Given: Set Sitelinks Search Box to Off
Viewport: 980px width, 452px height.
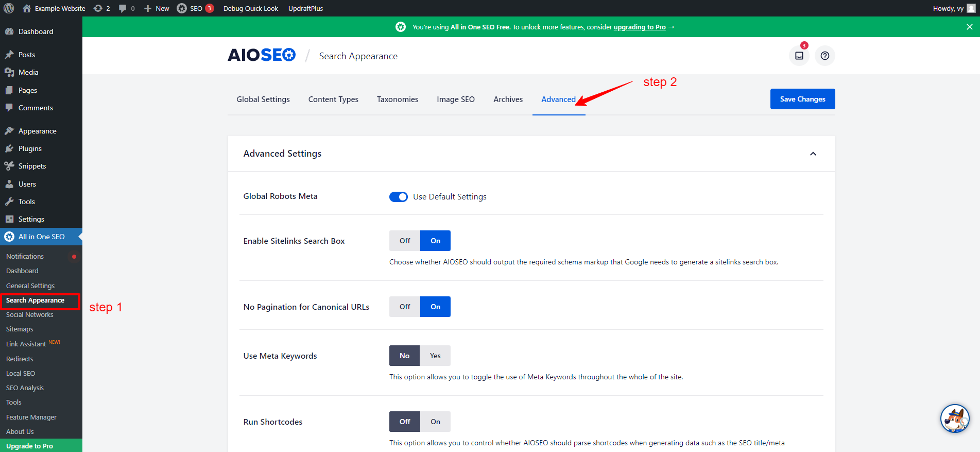Looking at the screenshot, I should click(x=405, y=241).
